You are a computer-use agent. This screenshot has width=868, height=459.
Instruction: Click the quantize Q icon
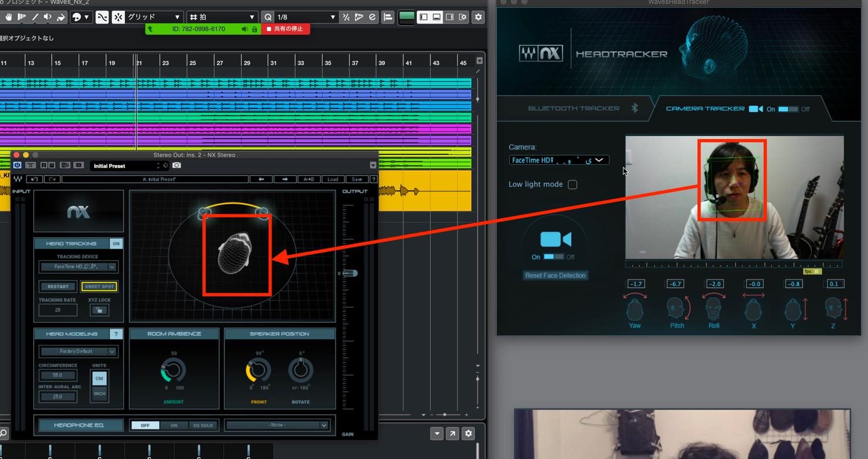pyautogui.click(x=268, y=17)
